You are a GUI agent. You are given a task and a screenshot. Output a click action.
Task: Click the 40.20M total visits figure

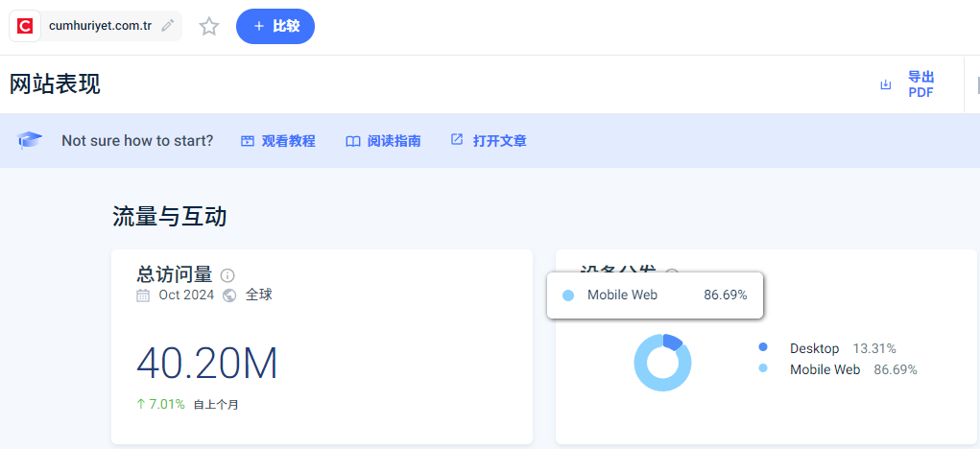tap(207, 364)
